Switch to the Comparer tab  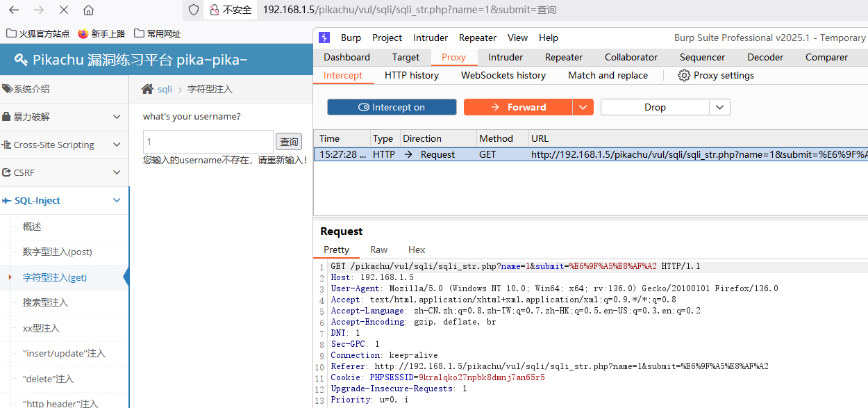(826, 57)
